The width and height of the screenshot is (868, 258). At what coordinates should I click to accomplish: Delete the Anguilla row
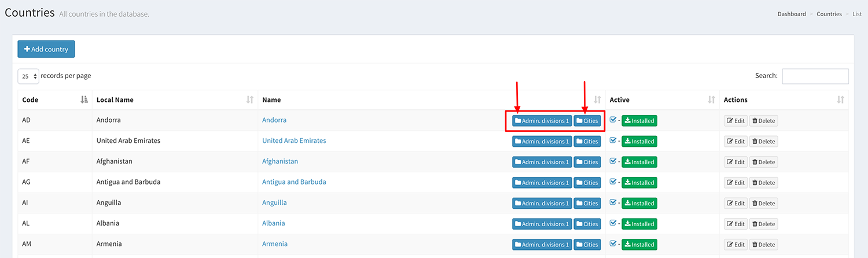[763, 203]
